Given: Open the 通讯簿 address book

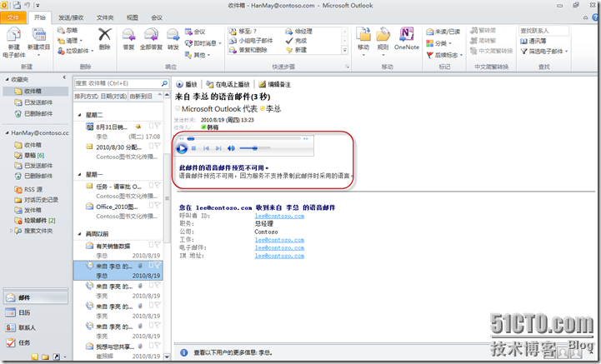Looking at the screenshot, I should pos(533,41).
